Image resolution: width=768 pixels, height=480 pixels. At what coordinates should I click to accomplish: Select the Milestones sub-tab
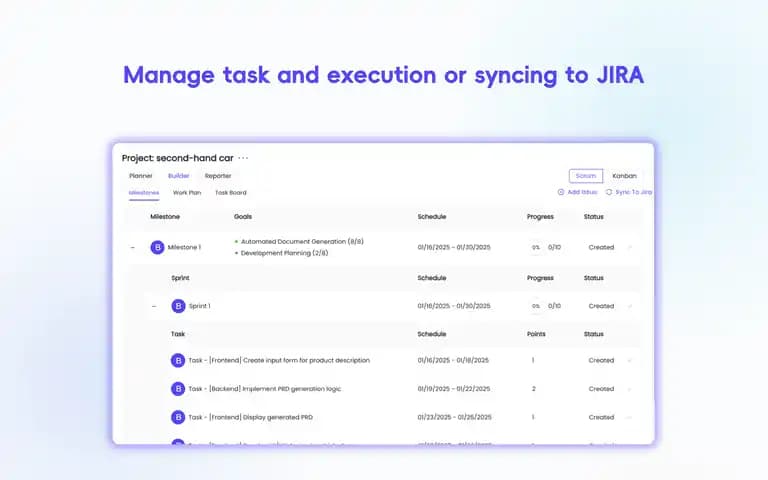tap(144, 192)
